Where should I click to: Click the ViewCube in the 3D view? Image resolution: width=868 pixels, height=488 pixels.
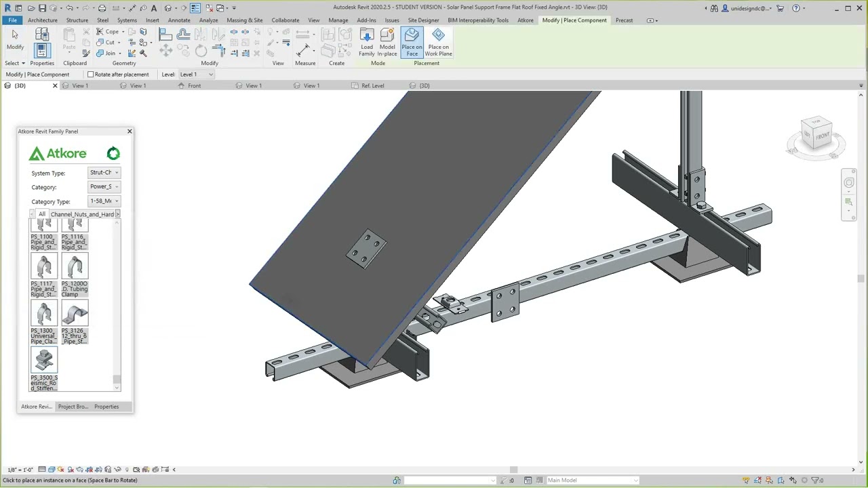point(816,134)
